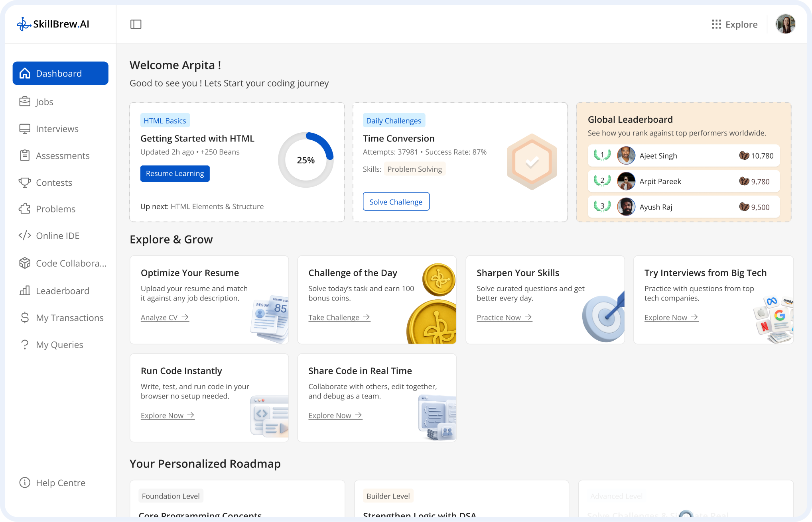Click the 25% progress ring
The image size is (812, 522).
click(305, 160)
